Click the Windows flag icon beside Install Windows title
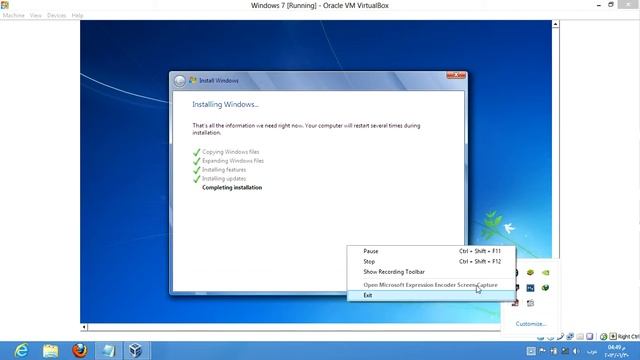Image resolution: width=640 pixels, height=360 pixels. (193, 80)
